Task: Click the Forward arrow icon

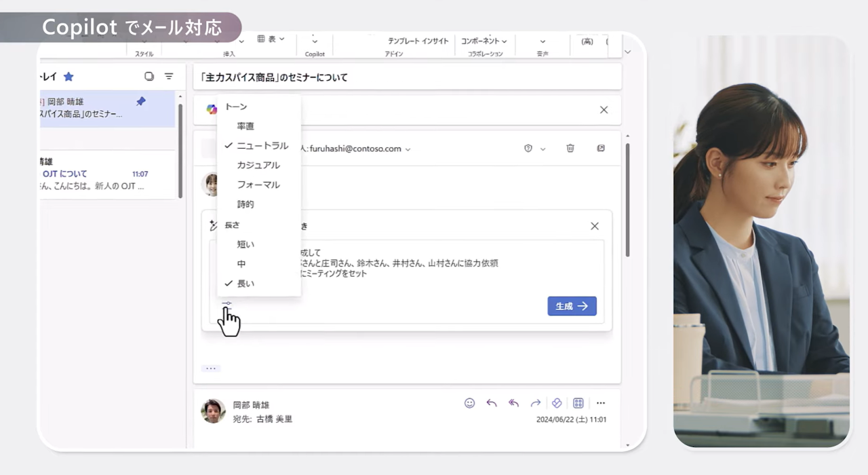Action: click(535, 403)
